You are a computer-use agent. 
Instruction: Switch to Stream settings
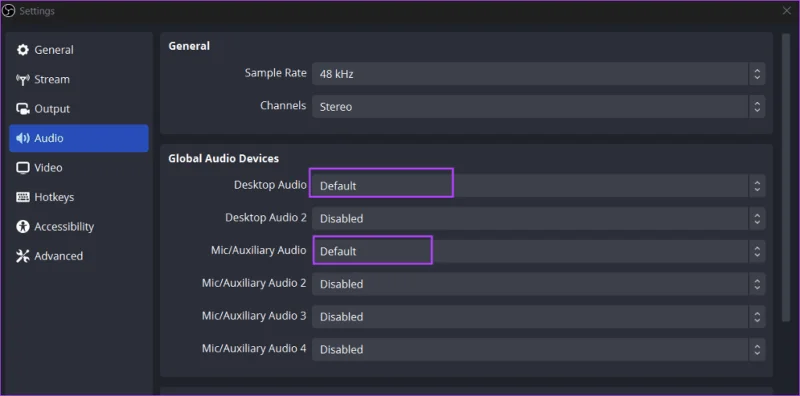[79, 80]
